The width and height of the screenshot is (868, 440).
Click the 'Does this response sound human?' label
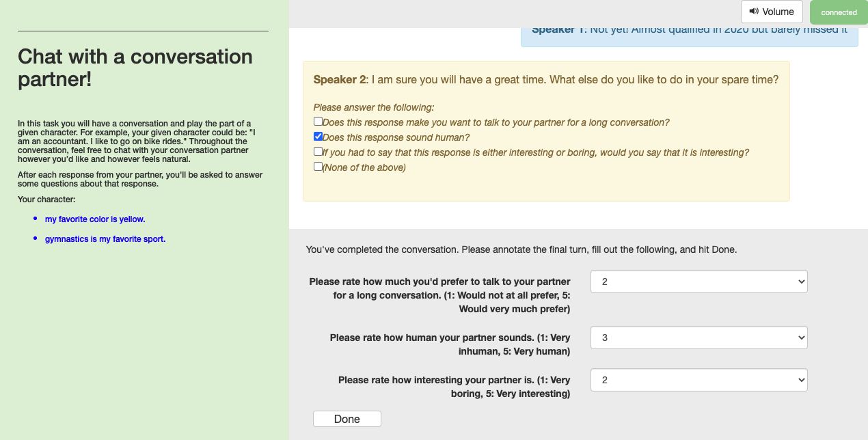396,137
